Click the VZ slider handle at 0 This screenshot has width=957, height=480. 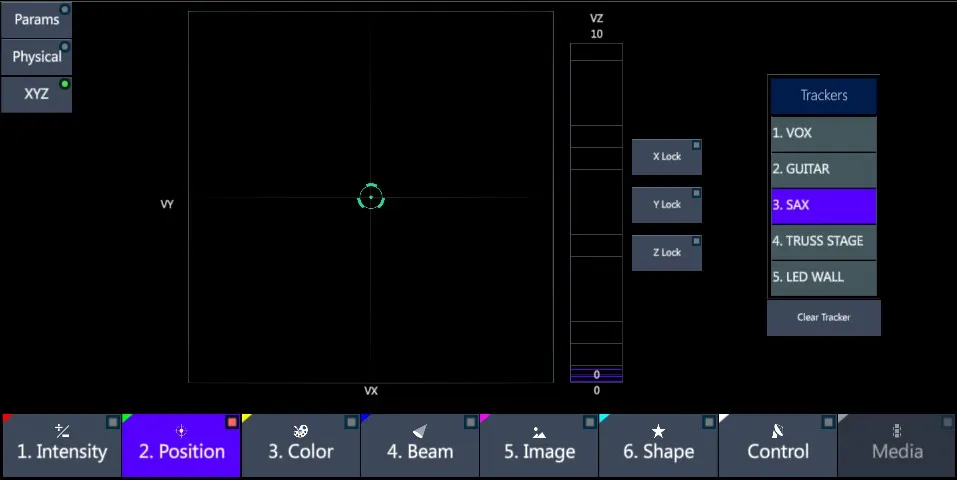(596, 374)
